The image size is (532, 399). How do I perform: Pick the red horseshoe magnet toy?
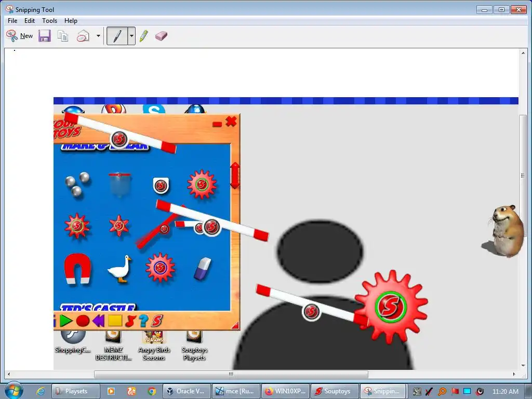(x=77, y=269)
